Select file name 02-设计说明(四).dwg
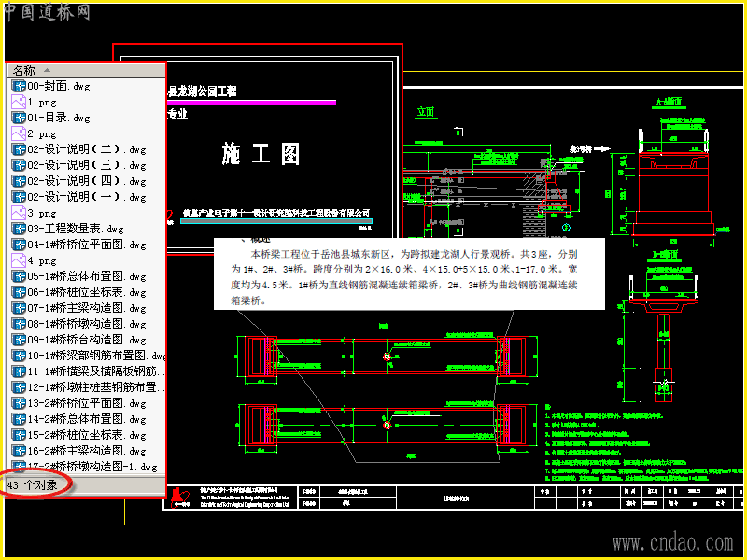Screen dimensions: 747x560 87,181
